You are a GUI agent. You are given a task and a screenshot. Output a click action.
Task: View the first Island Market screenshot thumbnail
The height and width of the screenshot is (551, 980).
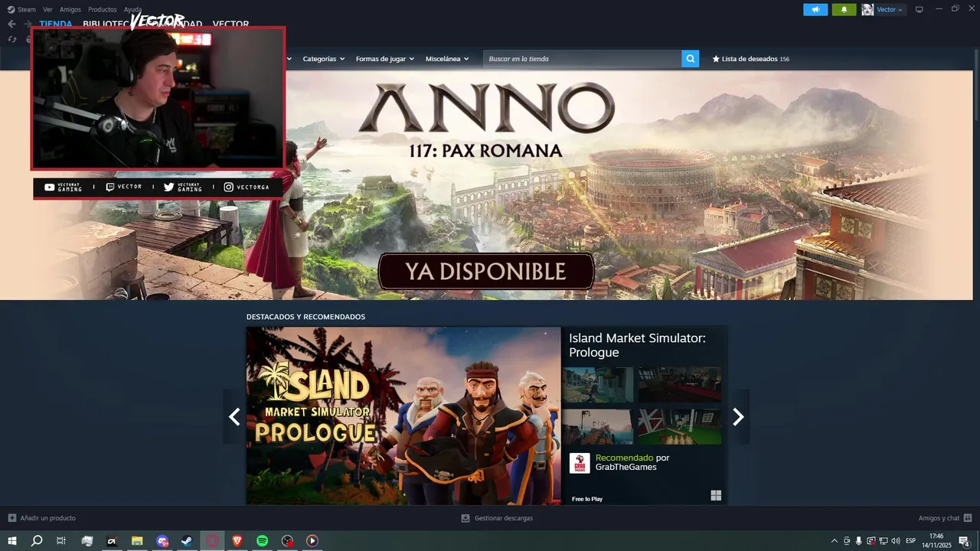coord(598,385)
